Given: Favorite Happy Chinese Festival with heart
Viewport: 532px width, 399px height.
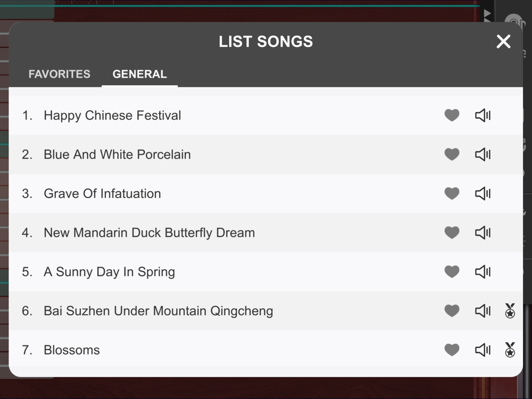Looking at the screenshot, I should coord(452,115).
